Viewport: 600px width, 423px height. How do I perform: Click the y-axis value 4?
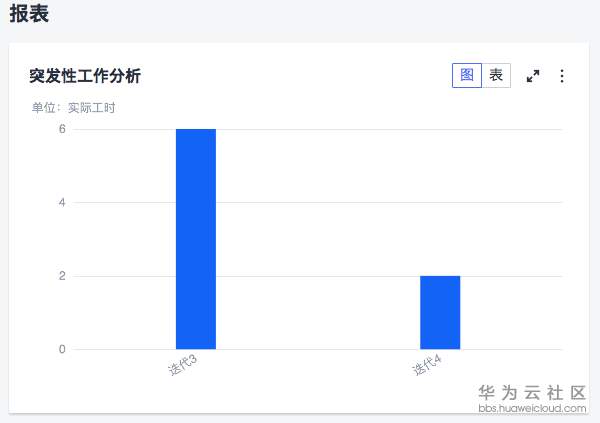point(62,203)
